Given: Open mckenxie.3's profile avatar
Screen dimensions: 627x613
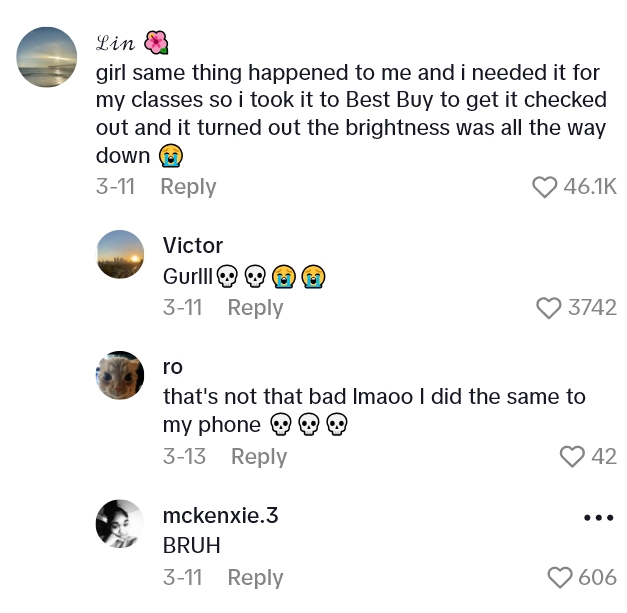Looking at the screenshot, I should pyautogui.click(x=119, y=524).
